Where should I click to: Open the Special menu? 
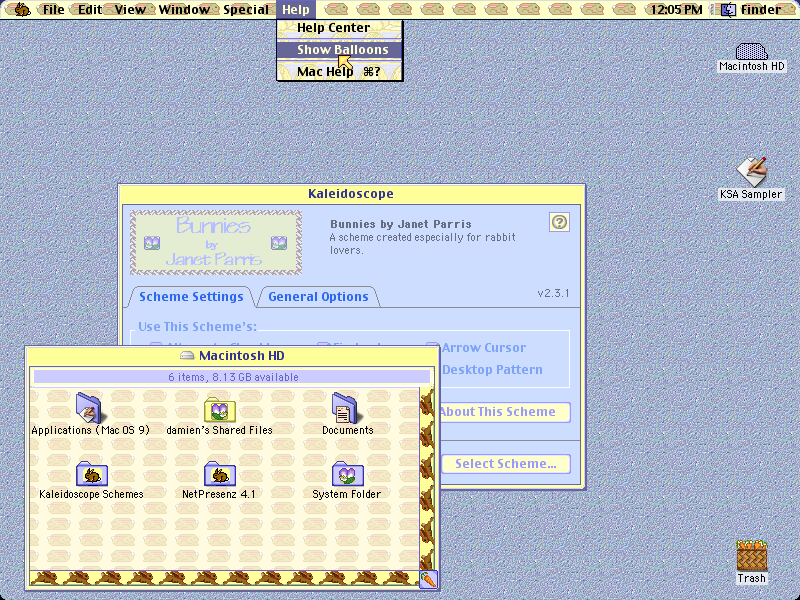pyautogui.click(x=246, y=9)
